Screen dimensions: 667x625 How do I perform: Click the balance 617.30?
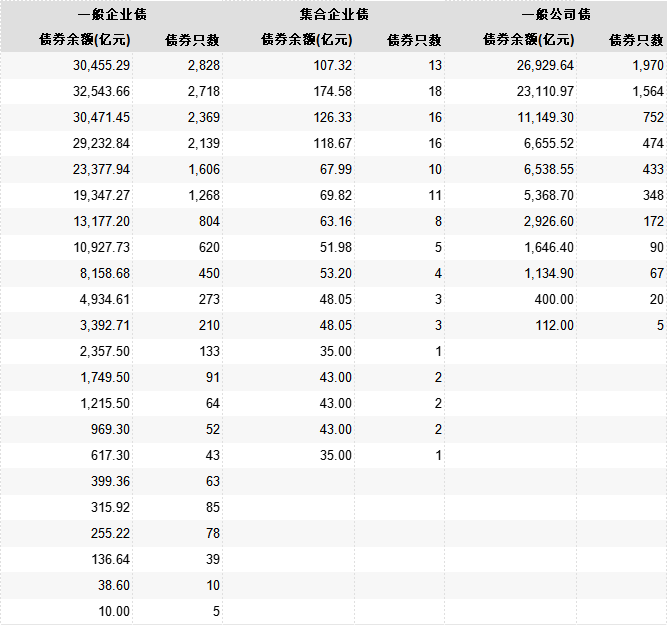(110, 455)
